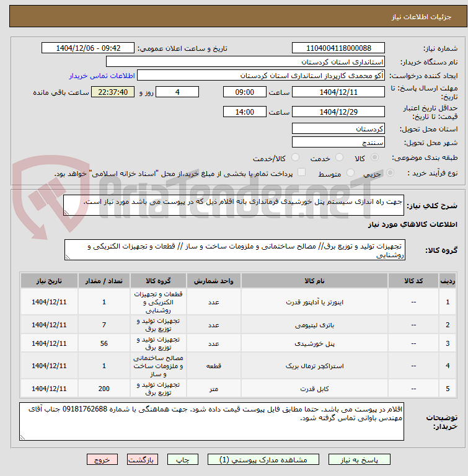Click the 'تعداد / مقدار' column header
The image size is (468, 476).
[x=104, y=281]
